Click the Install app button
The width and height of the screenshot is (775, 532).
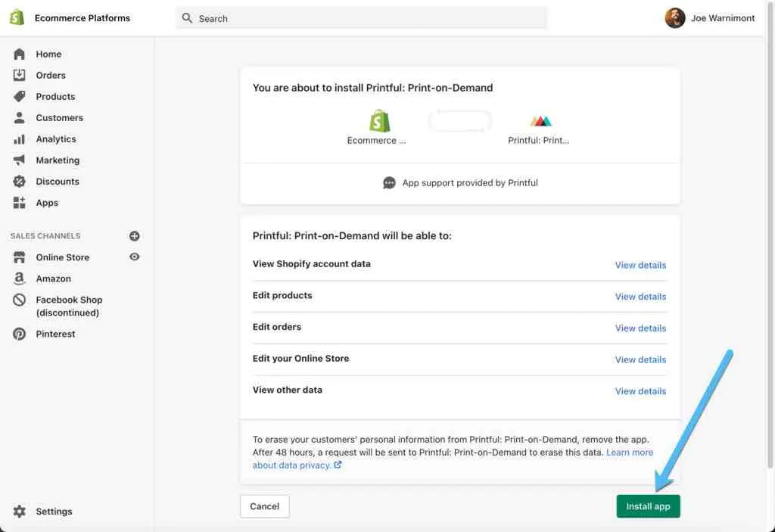648,506
